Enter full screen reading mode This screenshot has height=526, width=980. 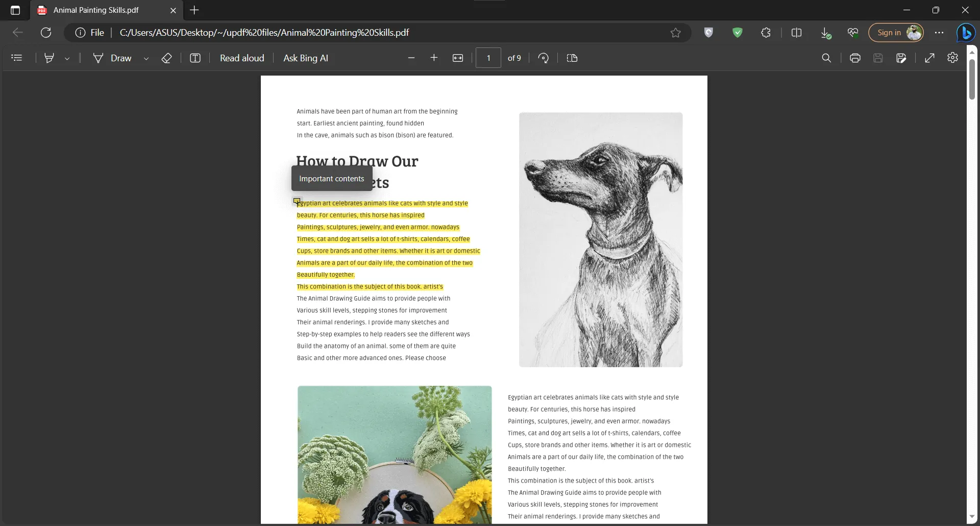point(929,58)
